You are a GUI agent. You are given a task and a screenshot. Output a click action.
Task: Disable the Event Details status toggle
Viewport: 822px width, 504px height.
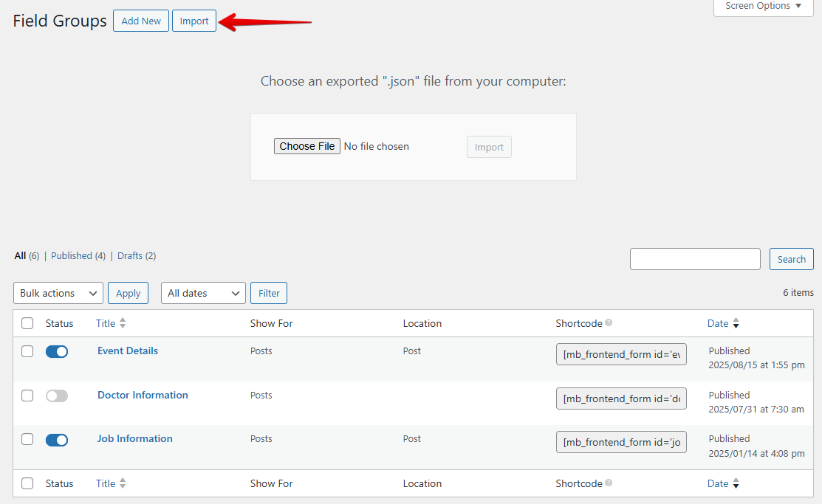click(57, 351)
